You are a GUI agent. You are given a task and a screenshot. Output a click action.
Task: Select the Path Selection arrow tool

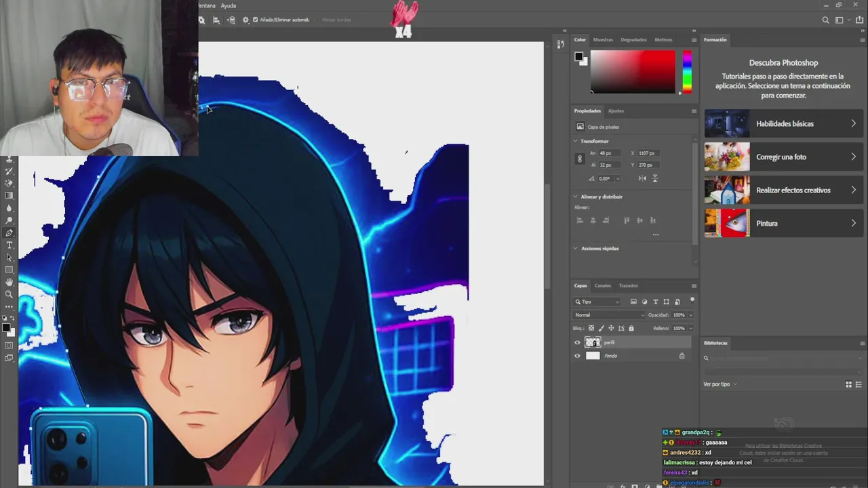(x=9, y=258)
